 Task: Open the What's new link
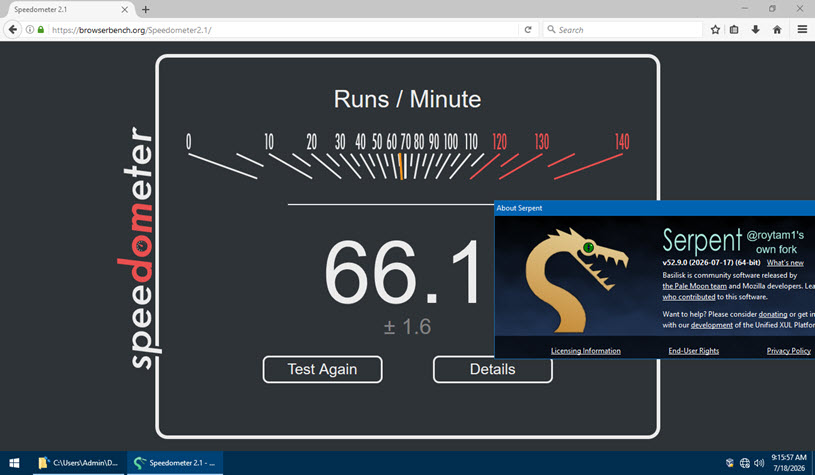(x=785, y=262)
